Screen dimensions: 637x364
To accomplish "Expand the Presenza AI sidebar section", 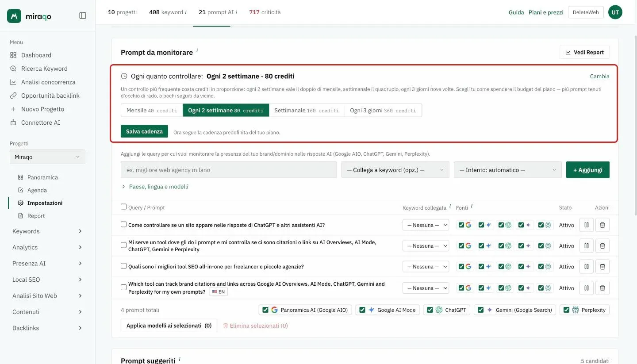I will (x=47, y=264).
